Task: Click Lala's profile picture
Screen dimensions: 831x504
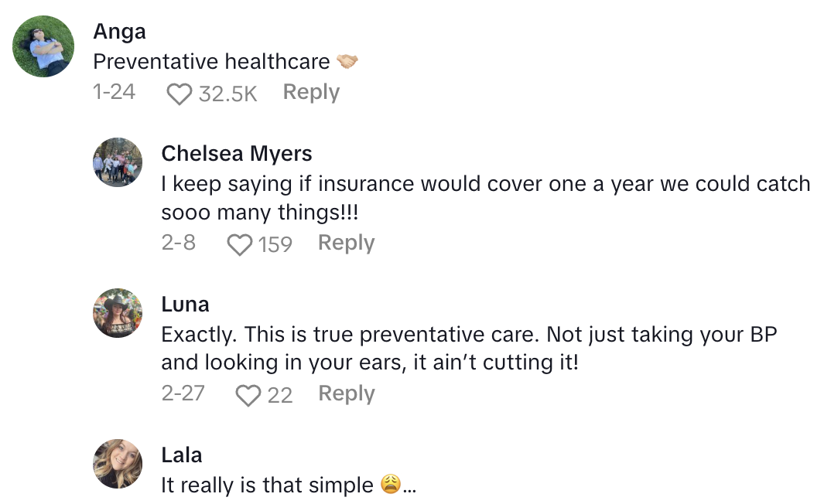Action: (118, 464)
